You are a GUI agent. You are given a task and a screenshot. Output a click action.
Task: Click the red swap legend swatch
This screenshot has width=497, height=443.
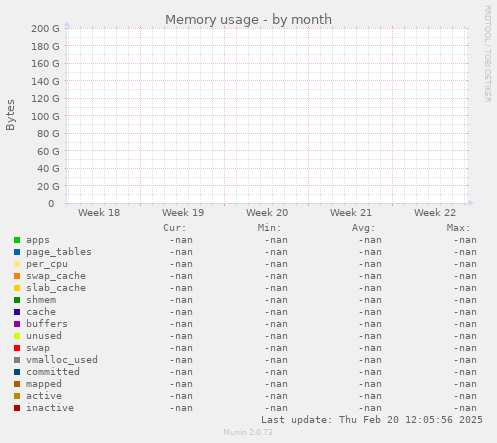[17, 348]
